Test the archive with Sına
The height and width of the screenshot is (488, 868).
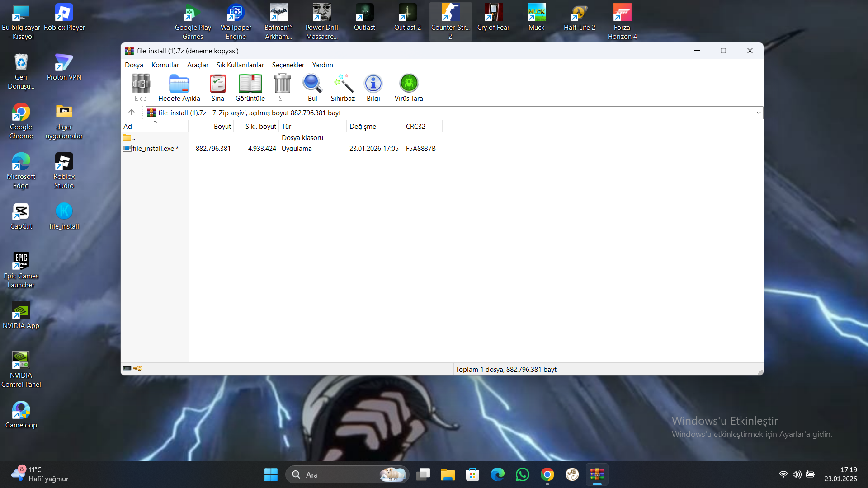tap(217, 88)
